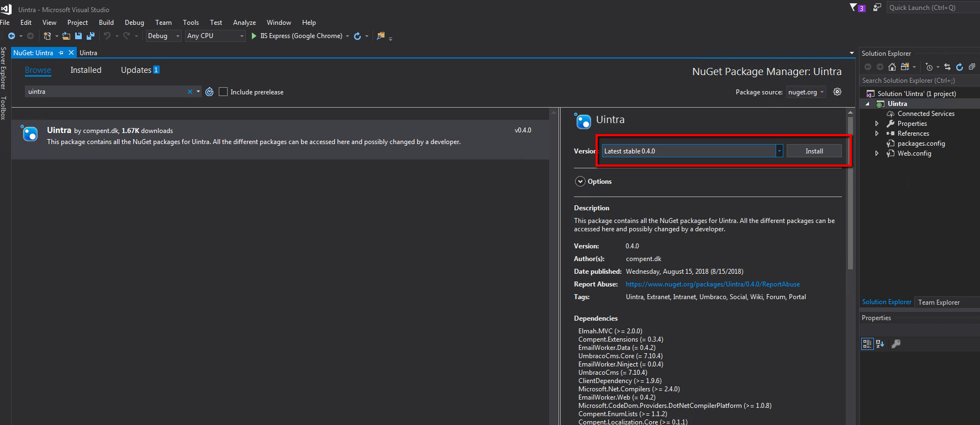Collapse the Uintra project node
The height and width of the screenshot is (425, 980).
[867, 104]
